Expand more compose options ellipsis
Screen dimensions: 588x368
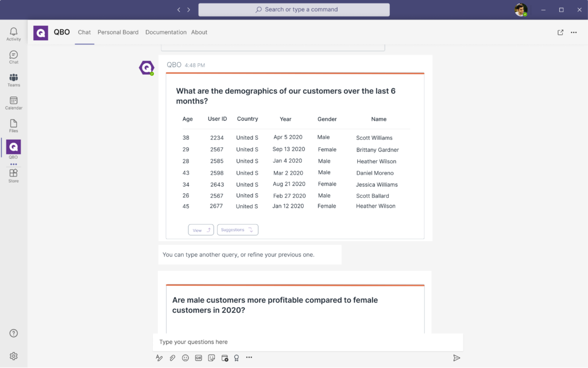(x=249, y=358)
